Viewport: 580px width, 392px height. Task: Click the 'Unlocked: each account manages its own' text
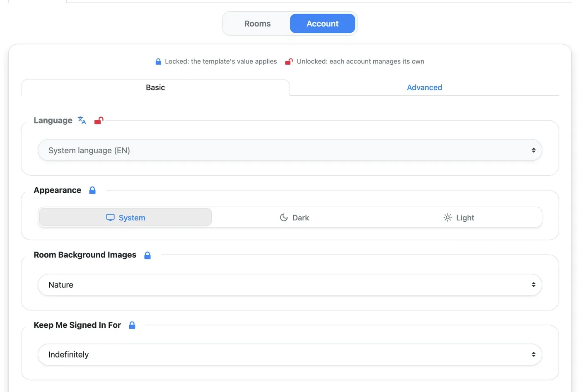pyautogui.click(x=360, y=61)
